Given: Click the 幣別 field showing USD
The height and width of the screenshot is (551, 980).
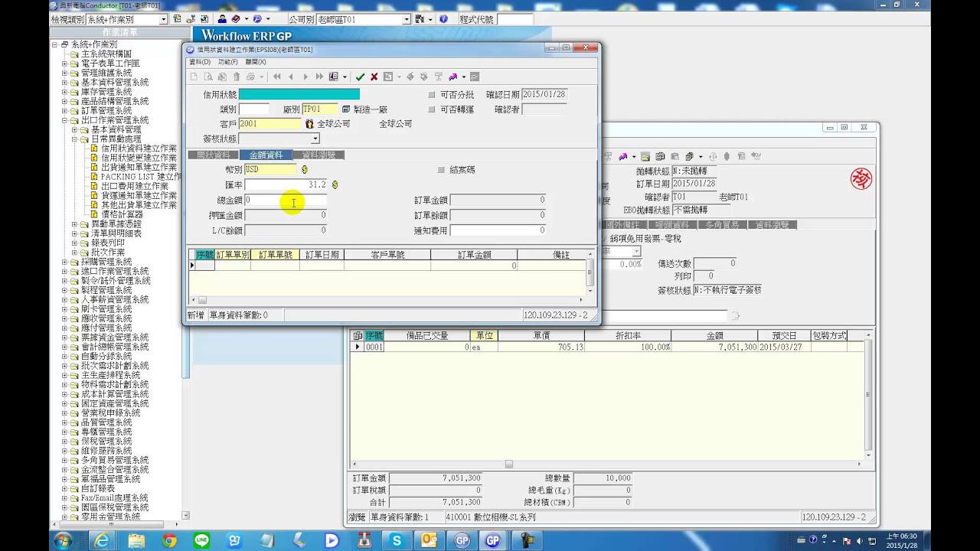Looking at the screenshot, I should (x=270, y=169).
